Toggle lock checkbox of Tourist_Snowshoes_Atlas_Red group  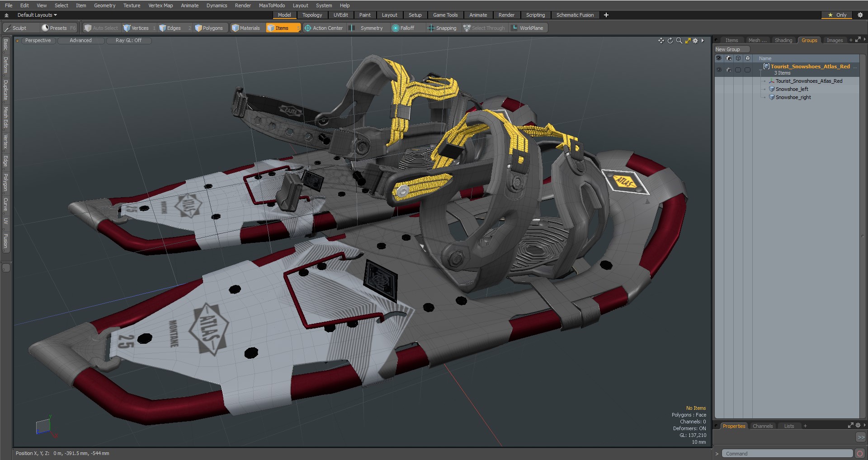click(x=747, y=70)
